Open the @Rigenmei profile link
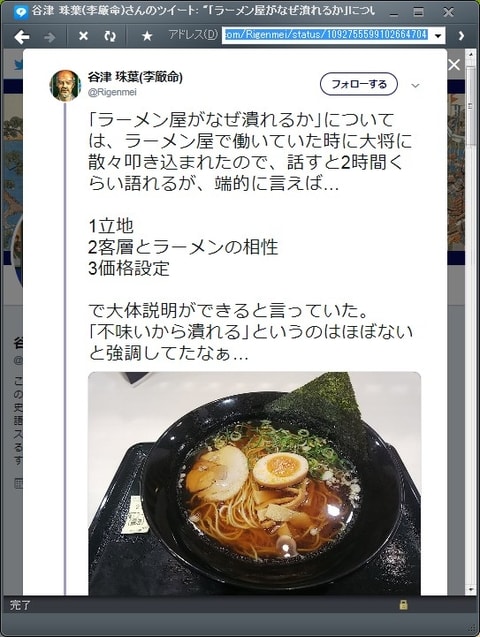The width and height of the screenshot is (480, 637). point(112,92)
